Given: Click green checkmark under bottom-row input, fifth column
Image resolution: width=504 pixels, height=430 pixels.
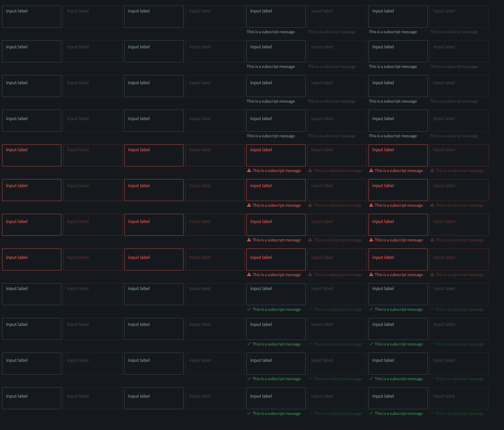Looking at the screenshot, I should [x=249, y=413].
